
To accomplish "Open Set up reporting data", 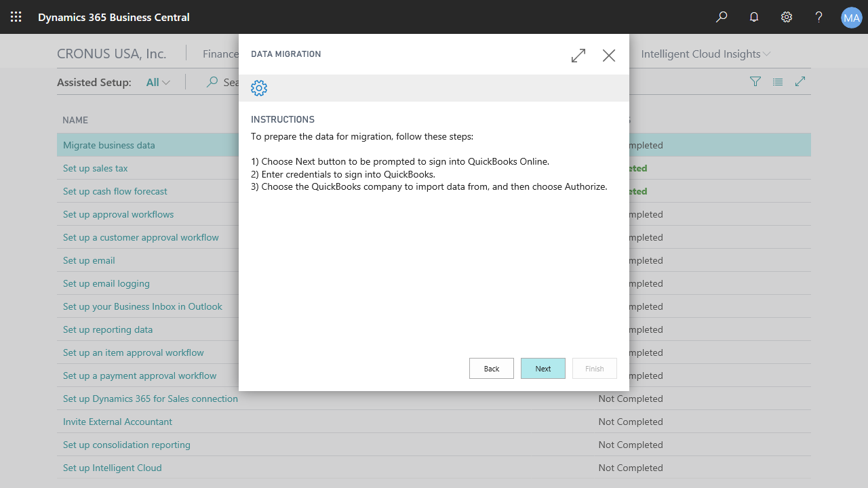I will (x=108, y=329).
